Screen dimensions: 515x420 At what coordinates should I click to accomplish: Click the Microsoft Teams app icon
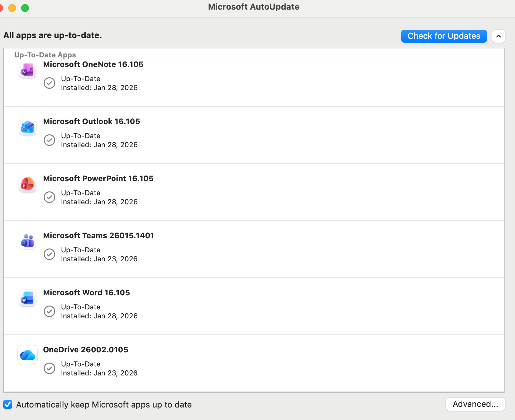pos(28,241)
